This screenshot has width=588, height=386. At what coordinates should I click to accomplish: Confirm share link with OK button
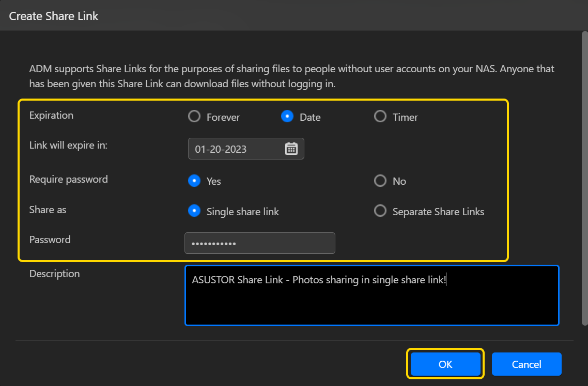tap(445, 364)
